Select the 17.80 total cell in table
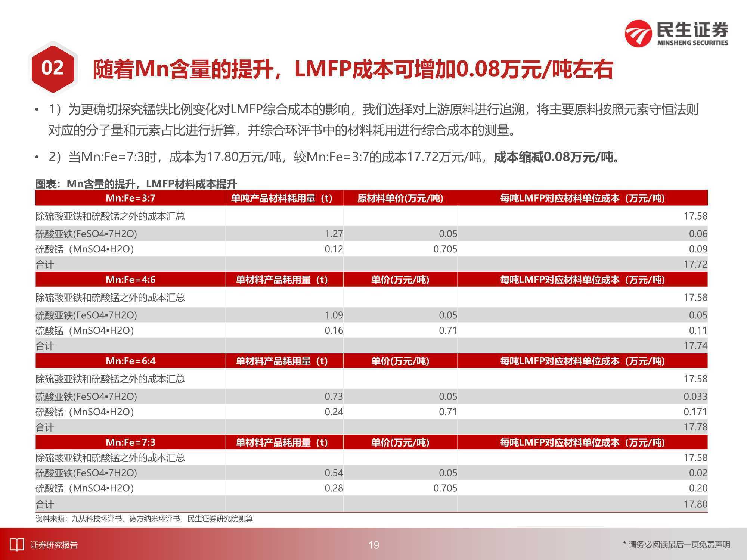This screenshot has width=747, height=560. coord(583,504)
